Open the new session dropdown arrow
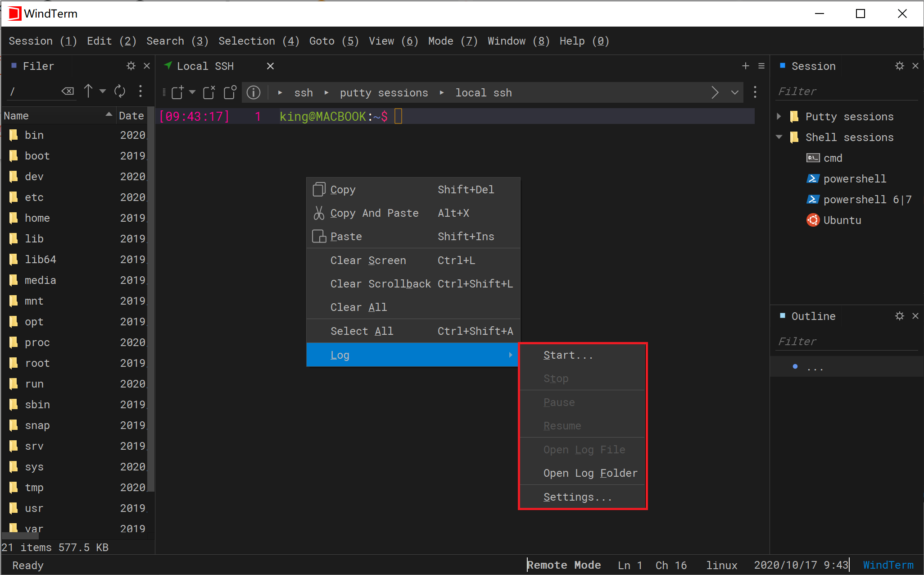 (192, 92)
